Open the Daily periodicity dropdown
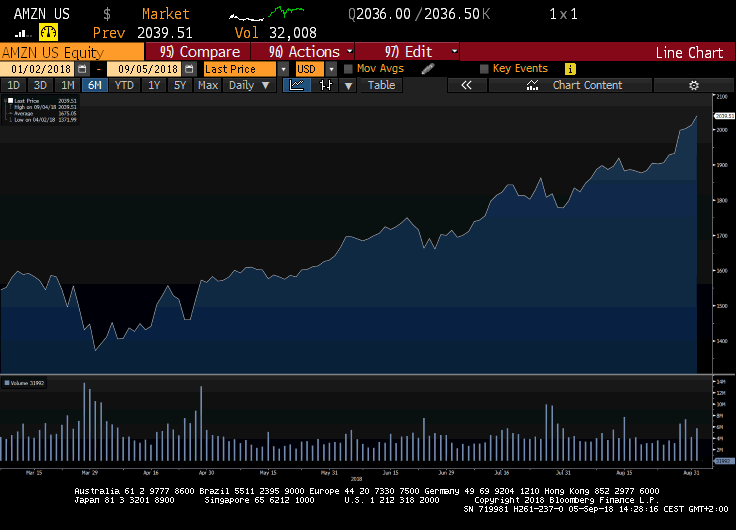This screenshot has height=530, width=736. tap(249, 85)
